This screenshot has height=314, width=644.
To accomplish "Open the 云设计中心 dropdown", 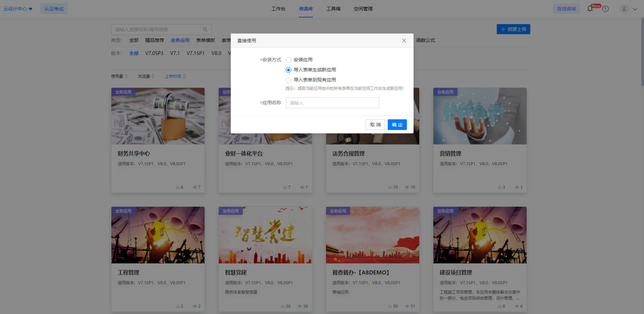I will 18,9.
